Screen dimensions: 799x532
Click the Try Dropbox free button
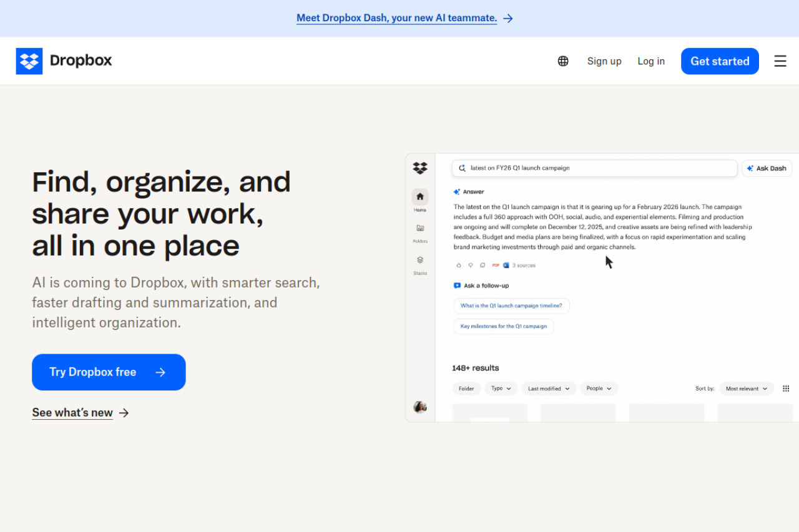point(108,372)
